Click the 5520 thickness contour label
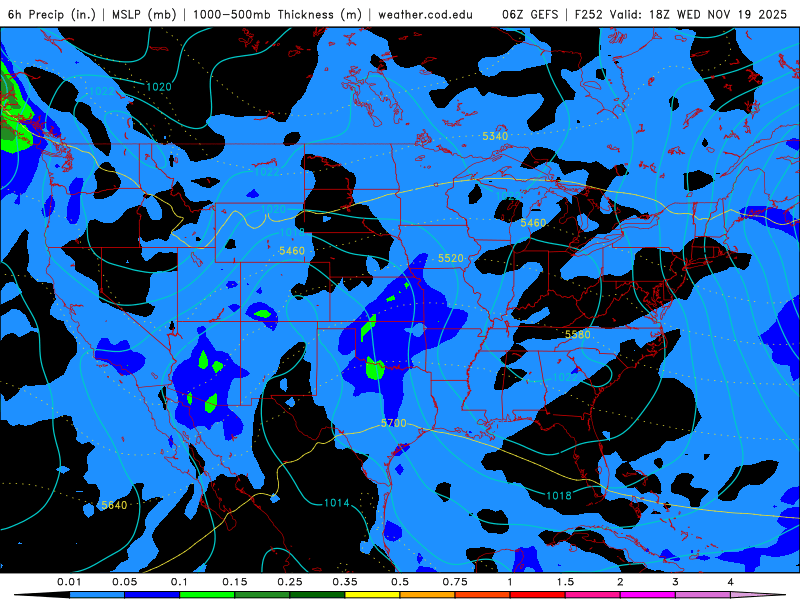Screen dimensions: 800x600 click(451, 258)
